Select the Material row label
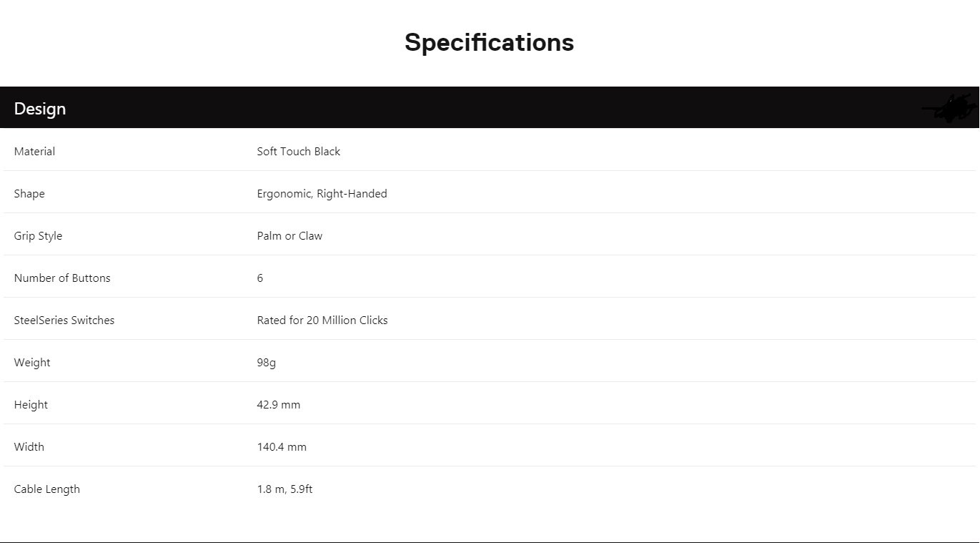This screenshot has height=543, width=980. coord(34,152)
